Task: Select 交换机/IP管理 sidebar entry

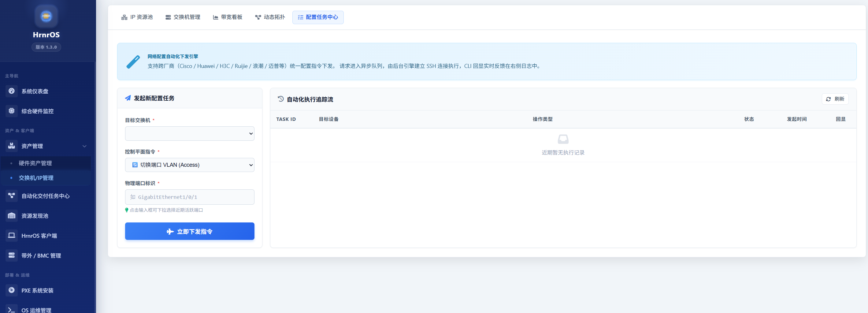Action: point(36,178)
